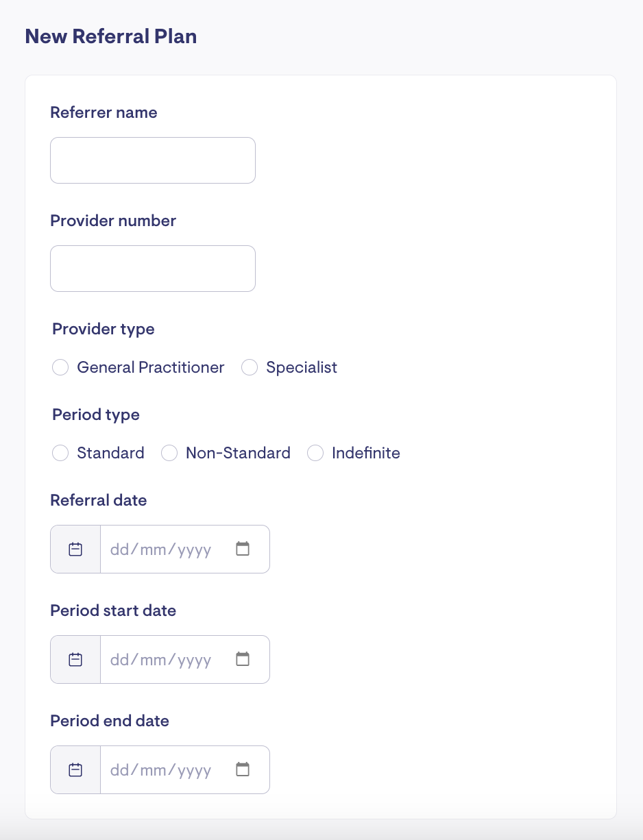
Task: Click the calendar icon left of Period end date
Action: coord(75,769)
